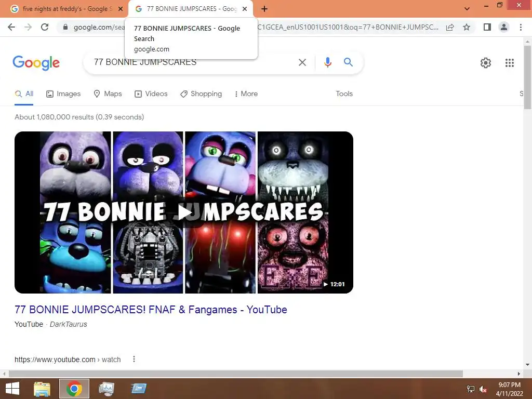Open the Windows Start menu

coord(12,389)
